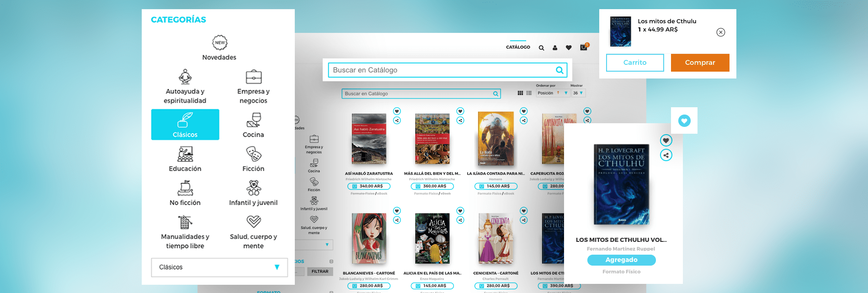This screenshot has height=293, width=868.
Task: Open the Alicia en el país book cover
Action: click(x=432, y=239)
